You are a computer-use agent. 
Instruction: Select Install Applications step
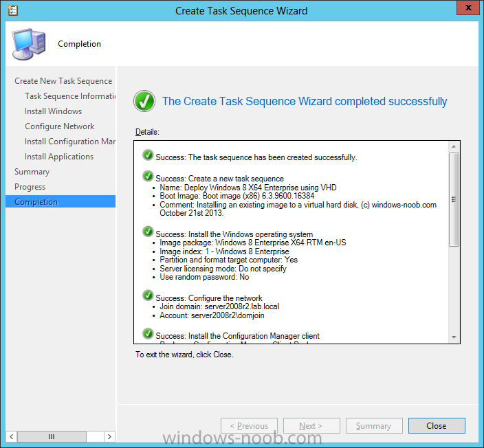pyautogui.click(x=59, y=157)
